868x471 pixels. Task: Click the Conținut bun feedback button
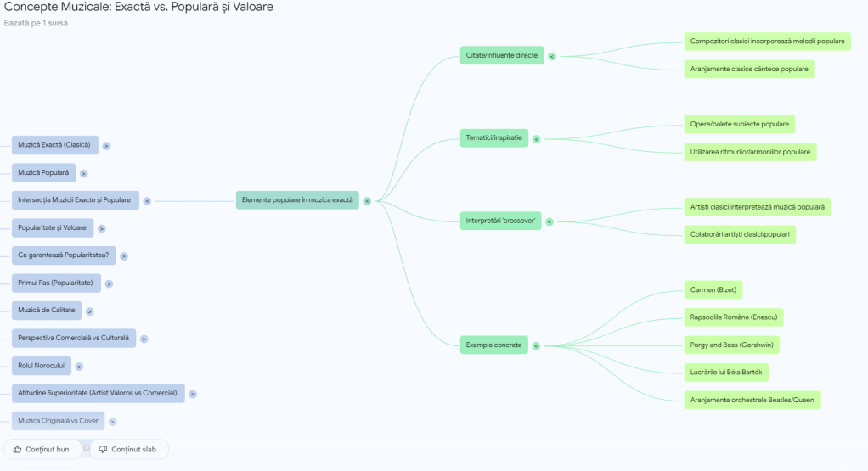42,449
